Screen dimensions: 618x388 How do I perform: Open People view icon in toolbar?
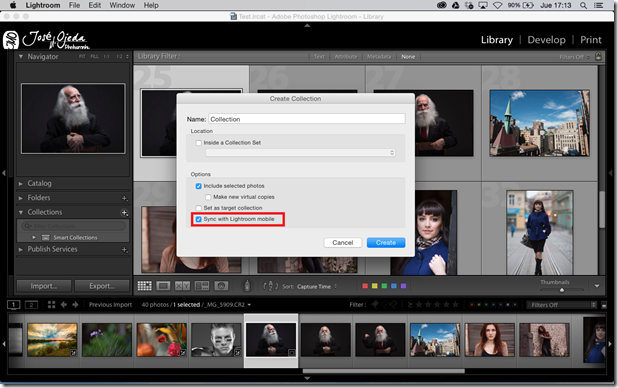[221, 286]
